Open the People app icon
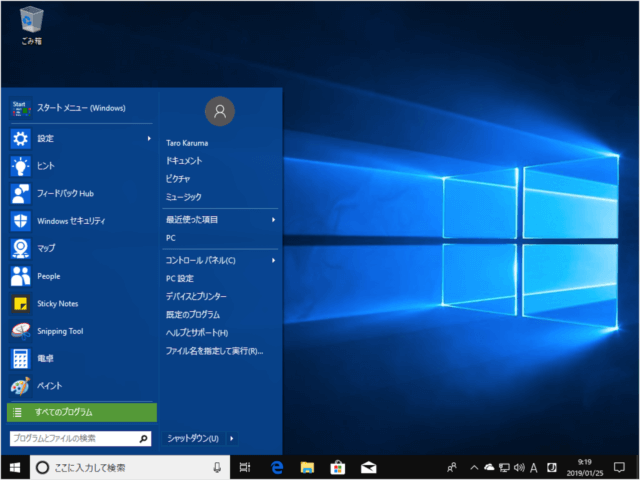640x480 pixels. tap(20, 276)
